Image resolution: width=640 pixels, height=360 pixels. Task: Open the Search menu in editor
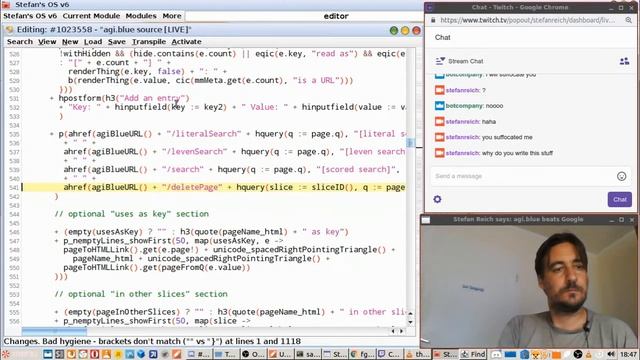point(20,42)
